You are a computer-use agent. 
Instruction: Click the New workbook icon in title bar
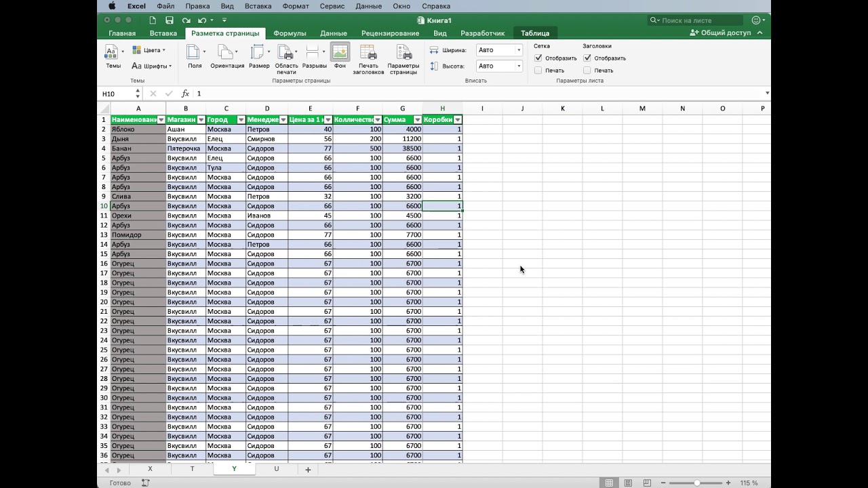point(153,20)
